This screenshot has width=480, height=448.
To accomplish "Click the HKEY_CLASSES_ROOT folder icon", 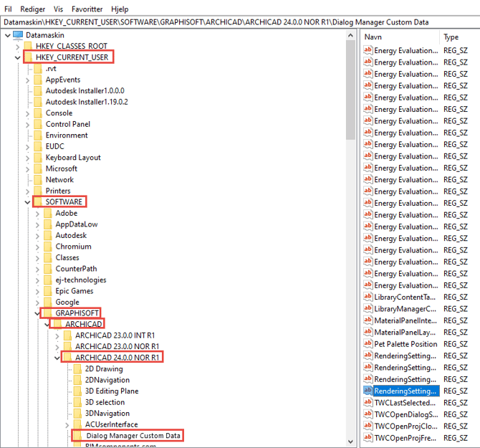I will coord(29,46).
